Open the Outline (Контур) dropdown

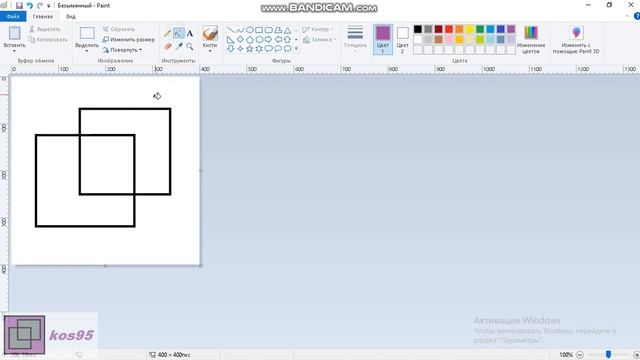[x=318, y=29]
